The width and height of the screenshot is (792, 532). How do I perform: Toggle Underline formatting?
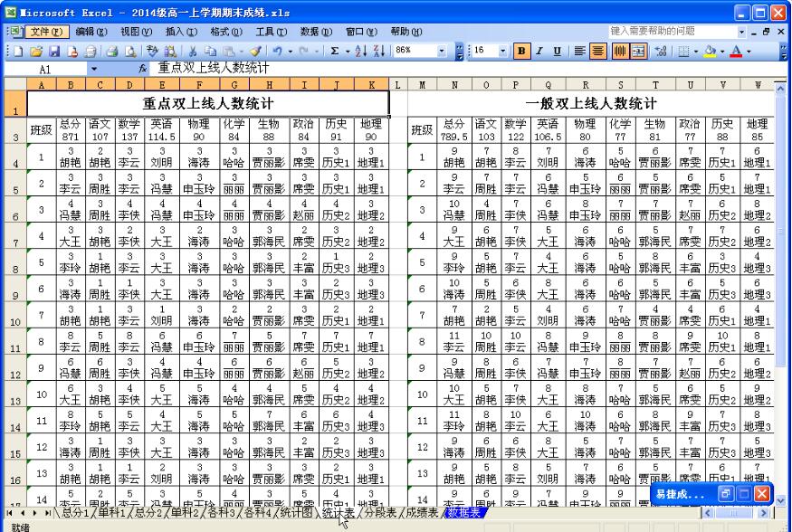(x=558, y=51)
